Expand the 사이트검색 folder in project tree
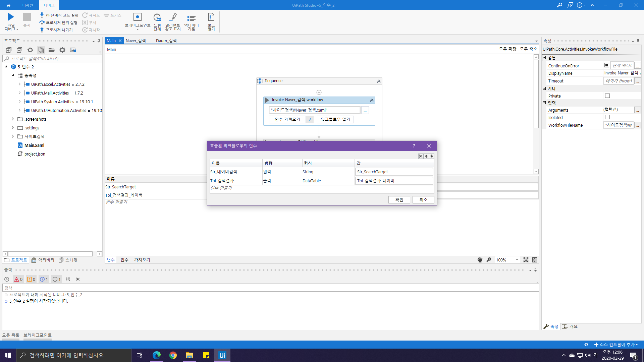 [x=13, y=136]
